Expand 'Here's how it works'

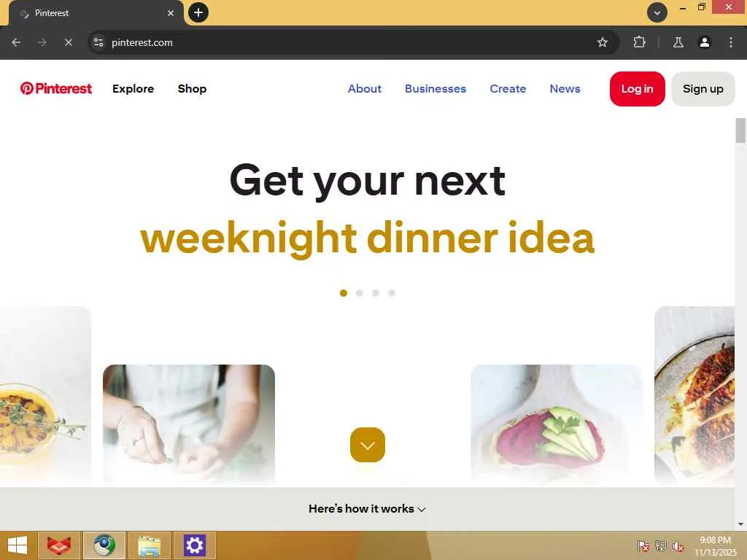tap(367, 508)
